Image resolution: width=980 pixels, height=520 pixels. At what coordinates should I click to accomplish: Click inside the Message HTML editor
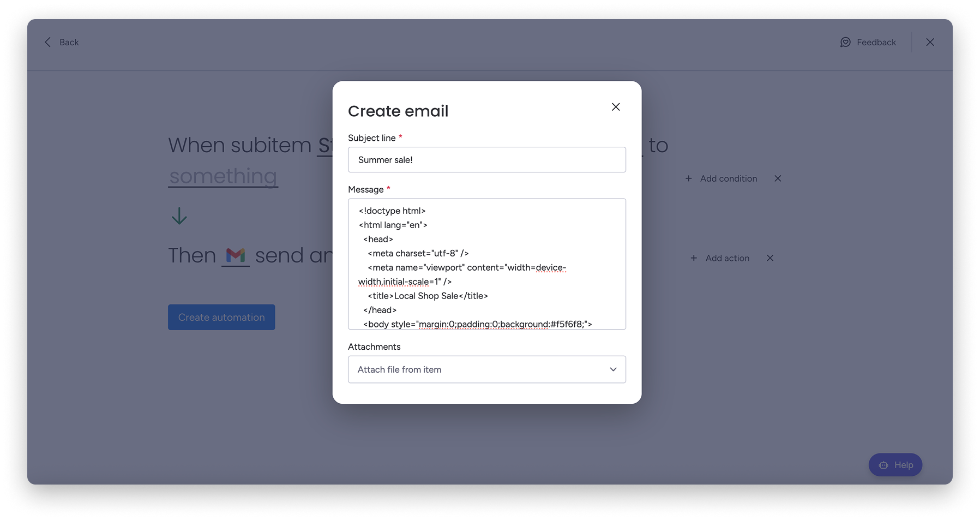(486, 265)
